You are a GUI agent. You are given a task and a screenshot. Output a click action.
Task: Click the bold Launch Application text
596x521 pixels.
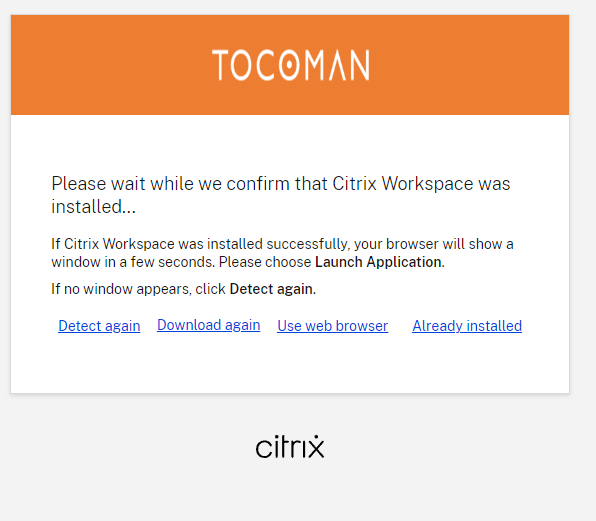[380, 262]
